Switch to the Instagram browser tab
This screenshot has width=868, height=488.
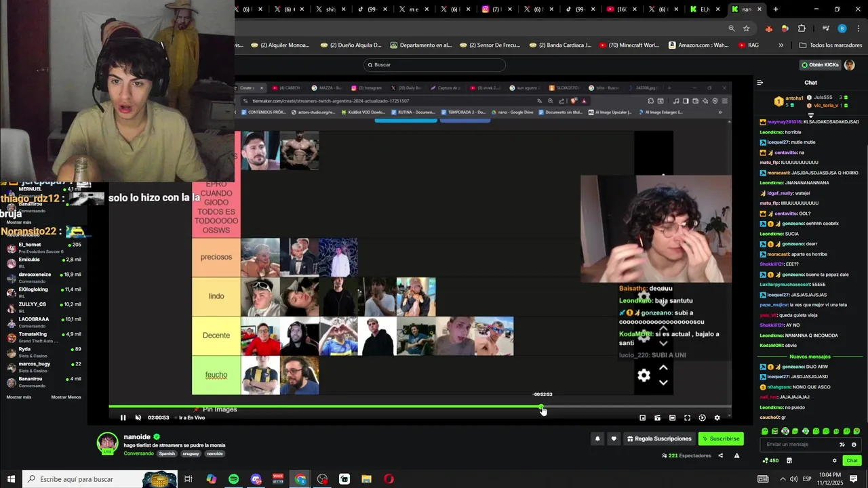(x=496, y=9)
